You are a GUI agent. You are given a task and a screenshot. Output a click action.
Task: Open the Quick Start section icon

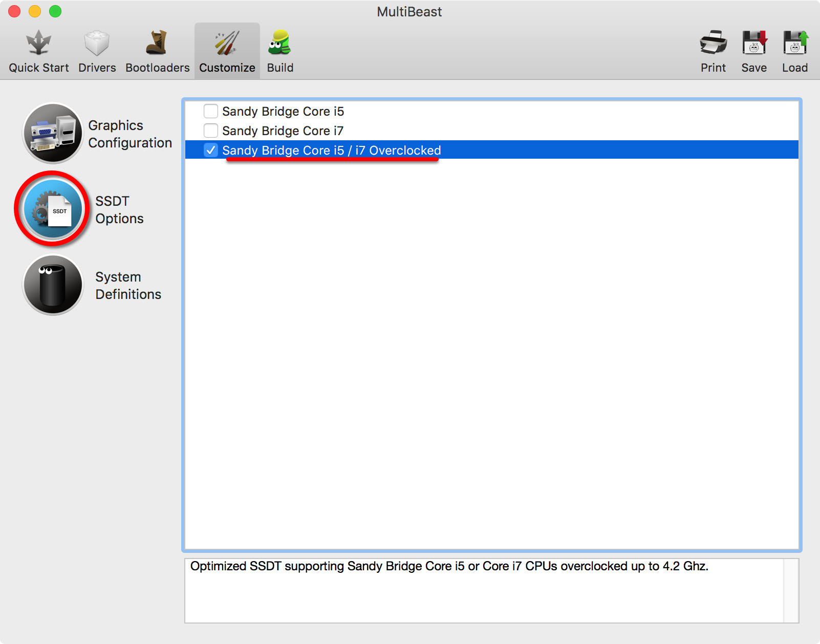pos(39,42)
